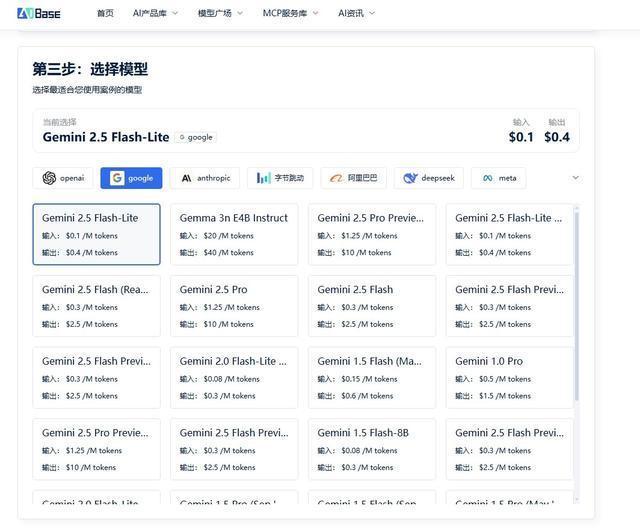Click the $0.1 input price at top
Image resolution: width=640 pixels, height=529 pixels.
(x=521, y=137)
